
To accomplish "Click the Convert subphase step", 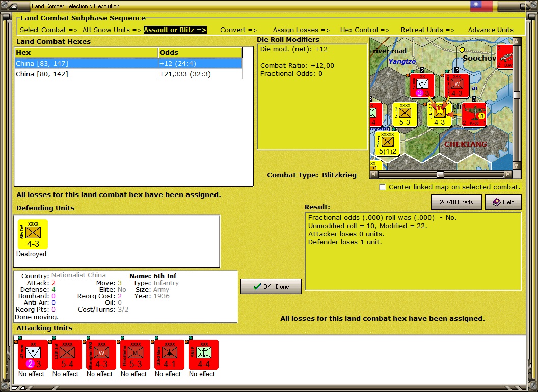I will (238, 30).
